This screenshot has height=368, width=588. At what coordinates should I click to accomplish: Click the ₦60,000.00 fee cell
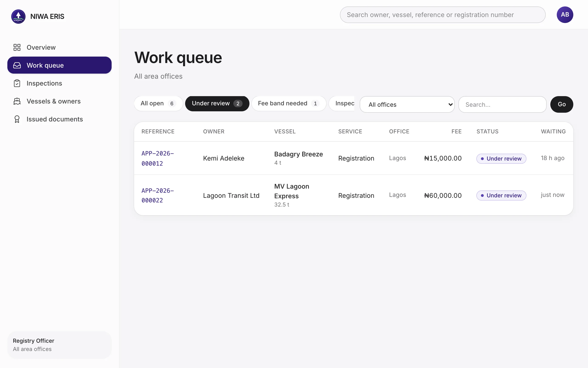point(443,196)
